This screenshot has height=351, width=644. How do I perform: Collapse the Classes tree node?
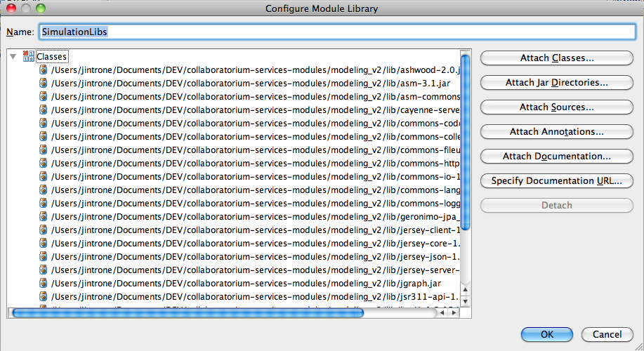click(x=13, y=57)
